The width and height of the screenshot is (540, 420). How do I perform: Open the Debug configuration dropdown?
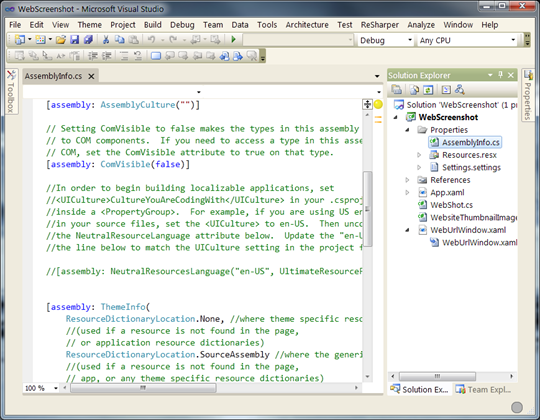[x=385, y=40]
